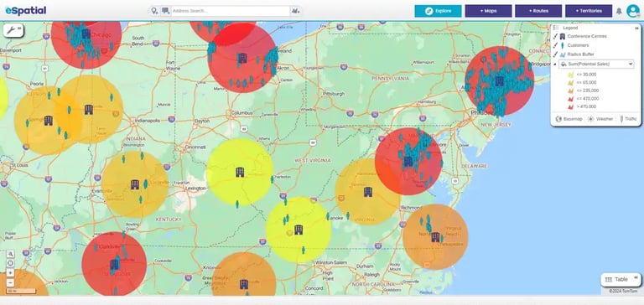Toggle Conference Centres layer visibility checkmark
Screen dimensions: 644x305
(555, 37)
